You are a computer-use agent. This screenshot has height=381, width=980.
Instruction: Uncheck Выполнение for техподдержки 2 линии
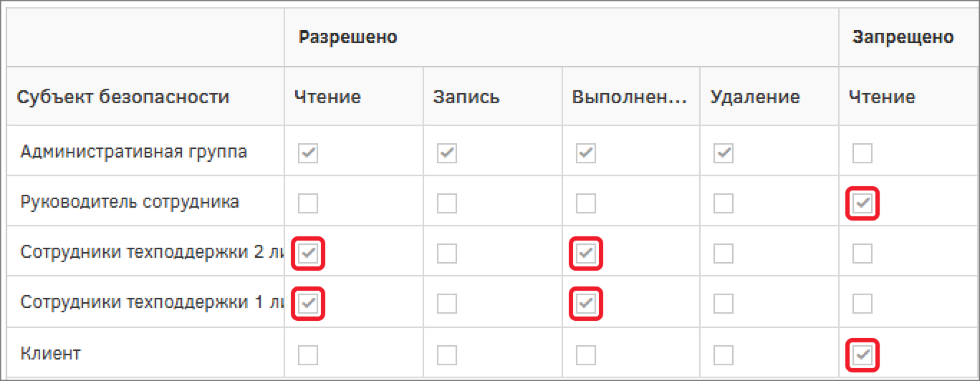point(586,254)
